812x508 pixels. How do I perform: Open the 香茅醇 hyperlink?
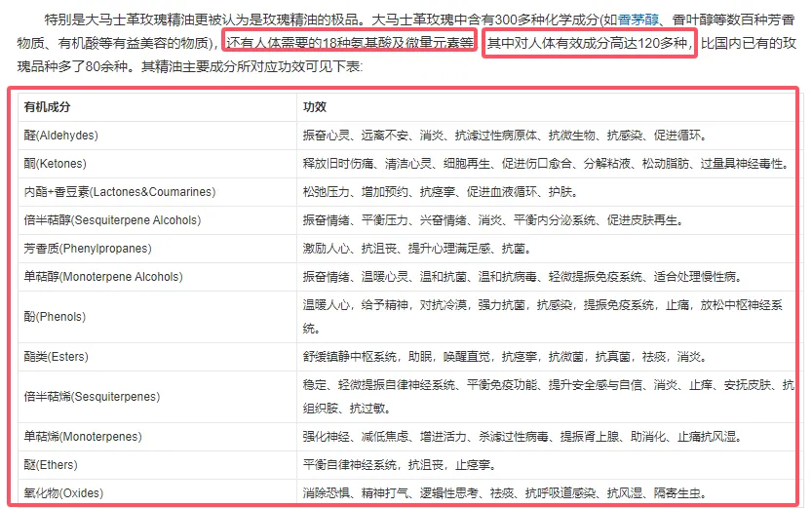coord(638,20)
